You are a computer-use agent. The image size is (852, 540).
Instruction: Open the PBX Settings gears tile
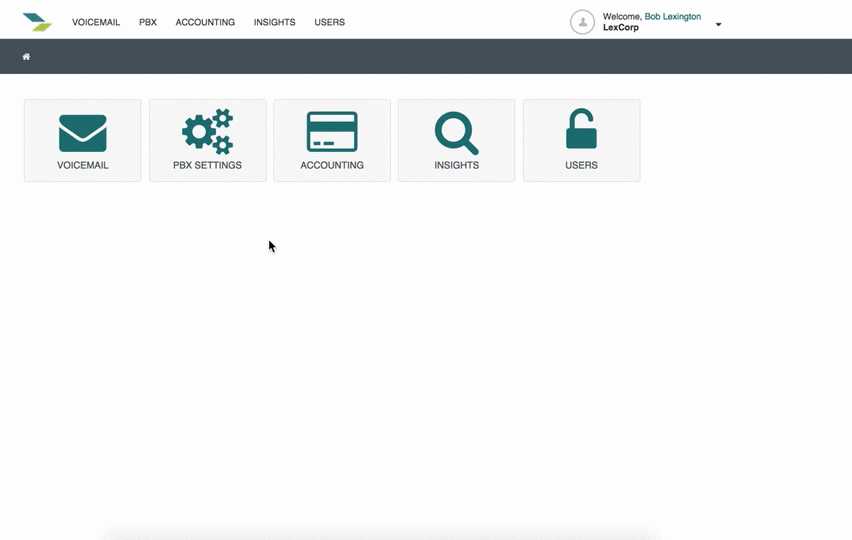[208, 140]
